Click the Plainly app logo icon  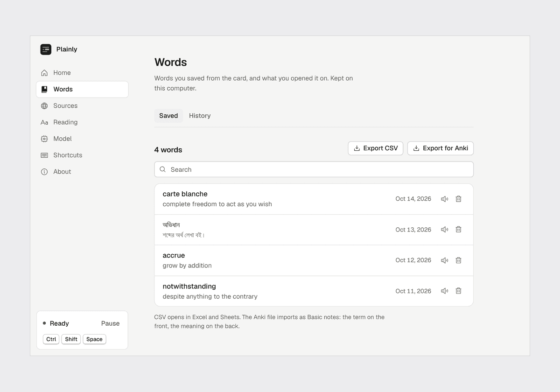coord(46,49)
